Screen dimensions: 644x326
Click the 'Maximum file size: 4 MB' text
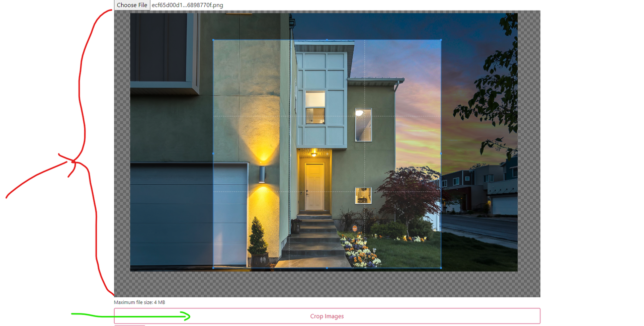139,302
